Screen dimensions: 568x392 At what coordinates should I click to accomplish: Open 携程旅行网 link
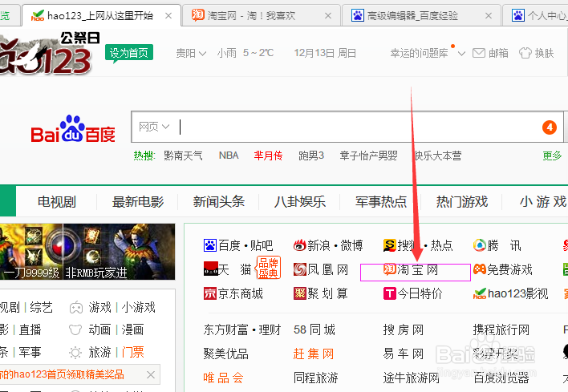coord(501,329)
